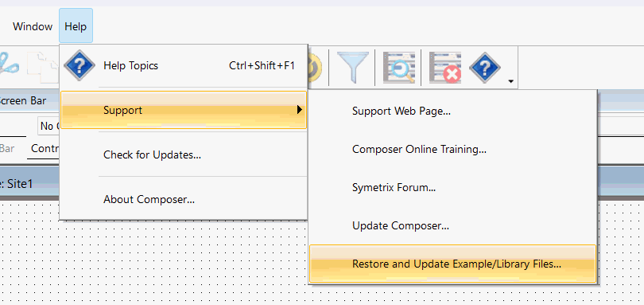Screen dimensions: 644x305
Task: Open Help Topics entry
Action: (x=184, y=66)
